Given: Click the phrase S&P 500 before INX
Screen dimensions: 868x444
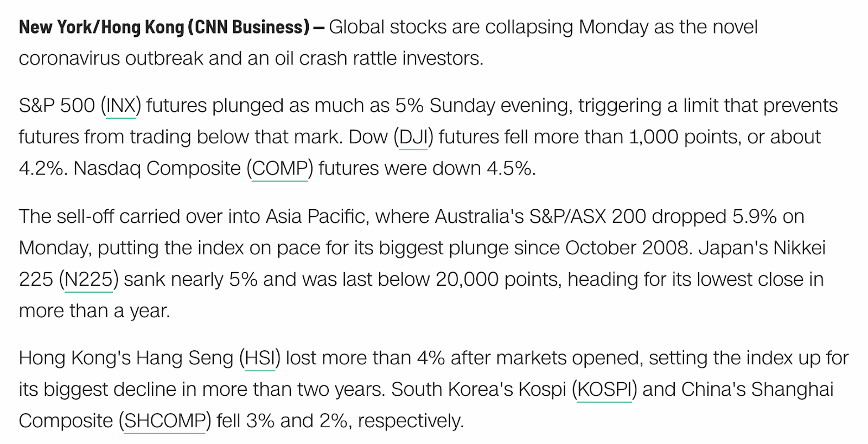Looking at the screenshot, I should point(56,106).
